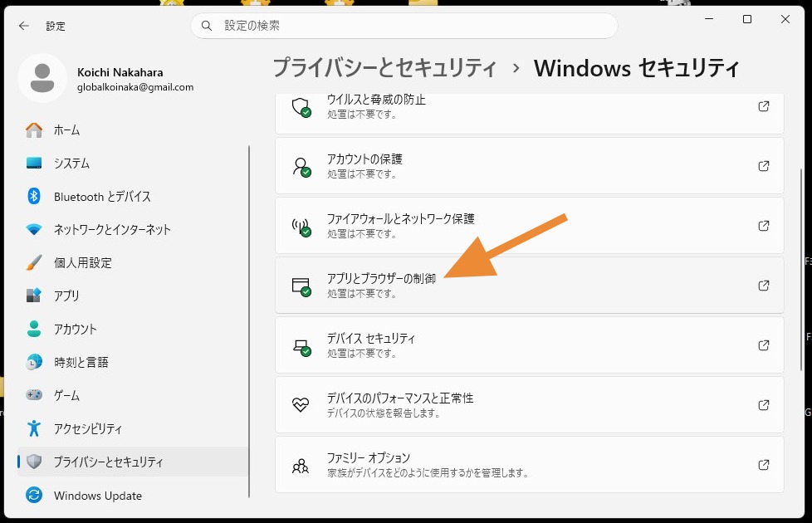Click the device health heart icon
Image resolution: width=812 pixels, height=523 pixels.
pos(301,405)
